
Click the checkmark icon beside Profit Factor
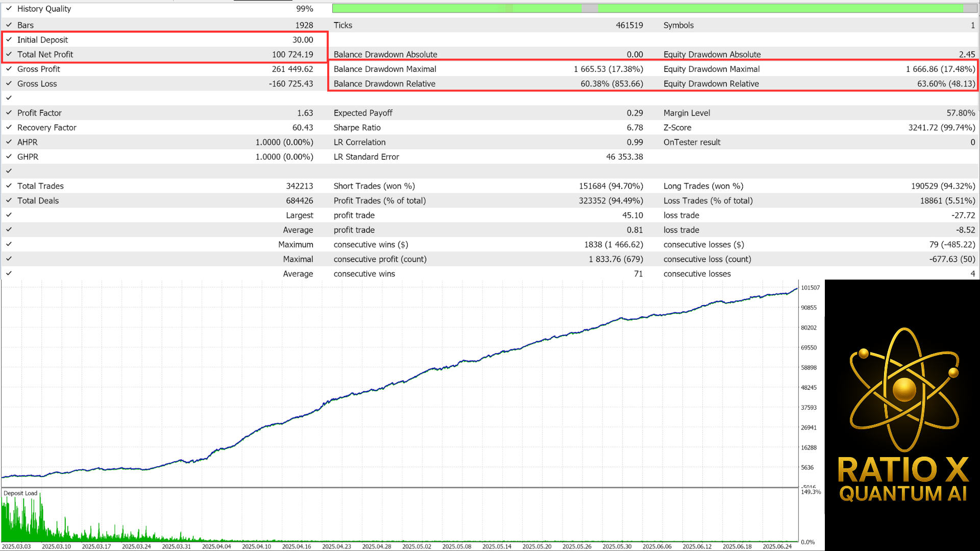[9, 113]
